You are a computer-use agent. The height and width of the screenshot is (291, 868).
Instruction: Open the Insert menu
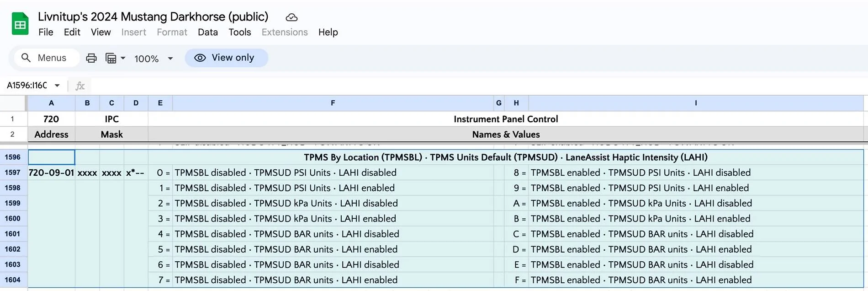coord(133,32)
